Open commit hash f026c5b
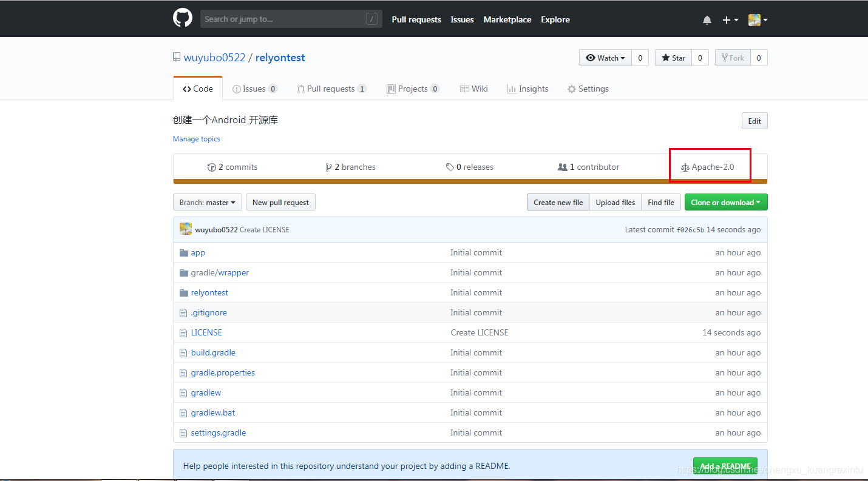 tap(690, 230)
